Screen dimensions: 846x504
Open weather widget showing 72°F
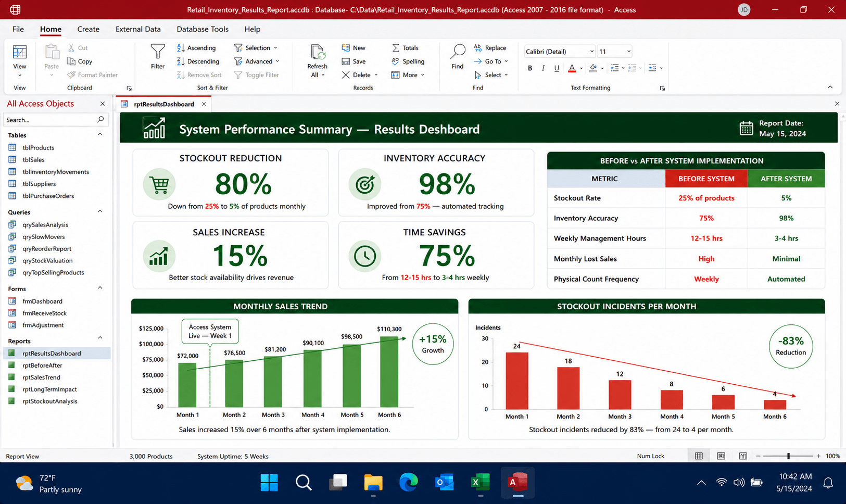[x=49, y=484]
